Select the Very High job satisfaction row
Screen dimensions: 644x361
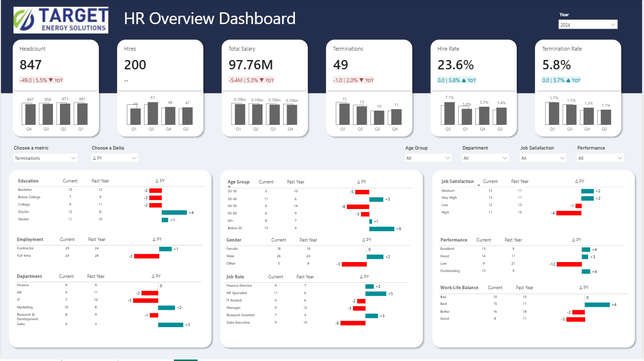(533, 198)
